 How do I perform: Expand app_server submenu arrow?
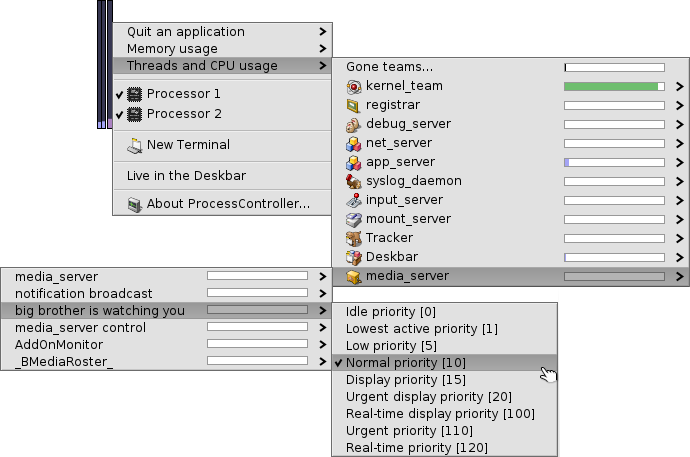(679, 162)
